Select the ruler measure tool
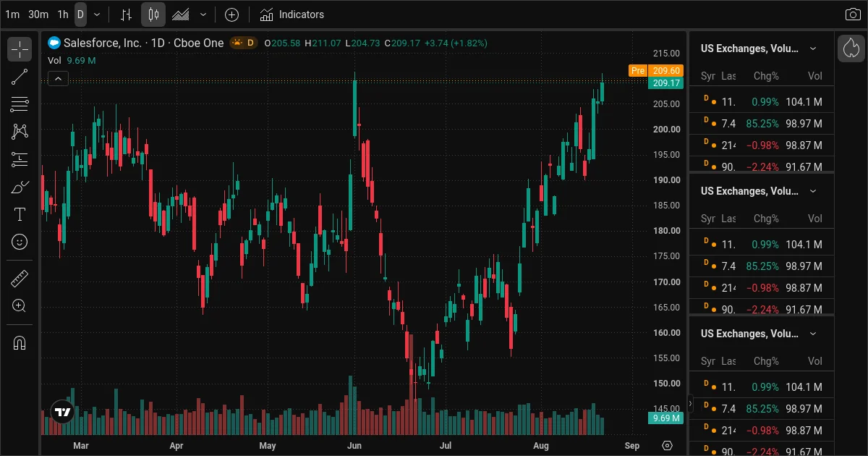Image resolution: width=868 pixels, height=456 pixels. [20, 278]
